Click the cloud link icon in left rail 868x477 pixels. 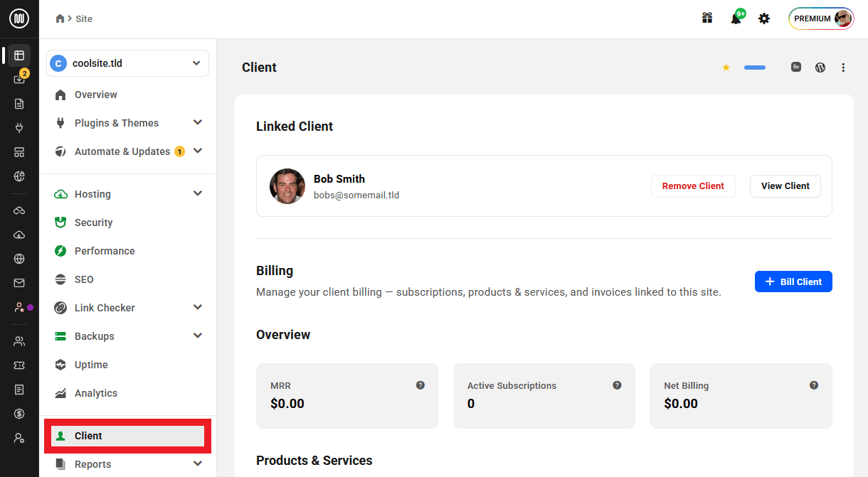(19, 210)
